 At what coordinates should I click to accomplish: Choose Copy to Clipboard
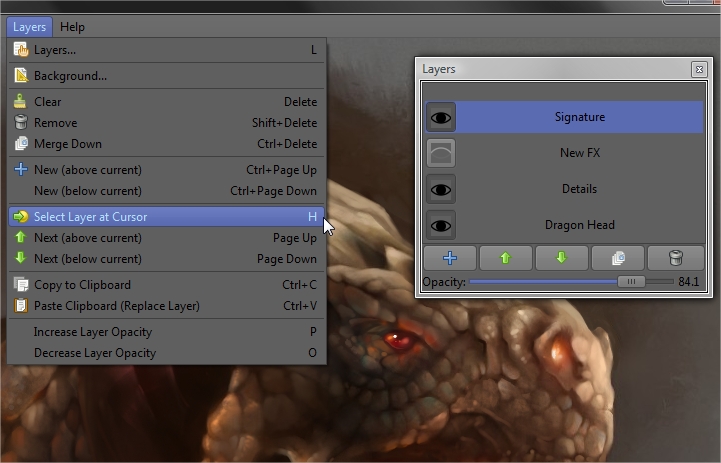[82, 285]
